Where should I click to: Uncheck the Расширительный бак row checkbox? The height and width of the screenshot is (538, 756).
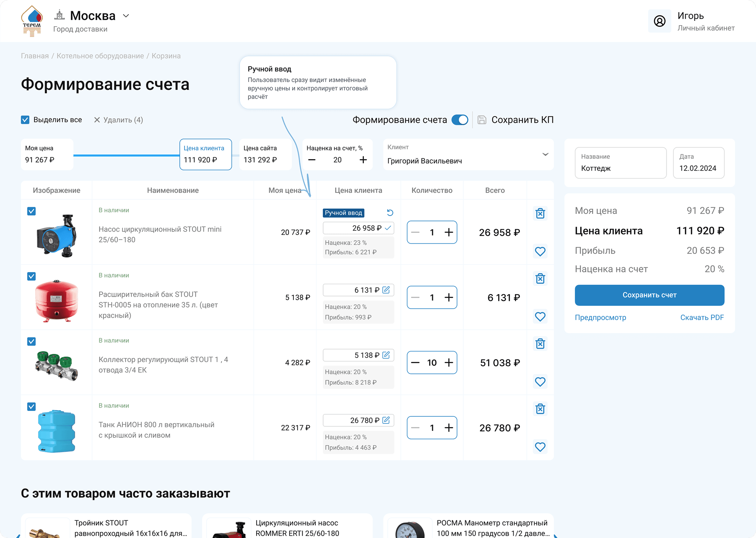pos(31,276)
